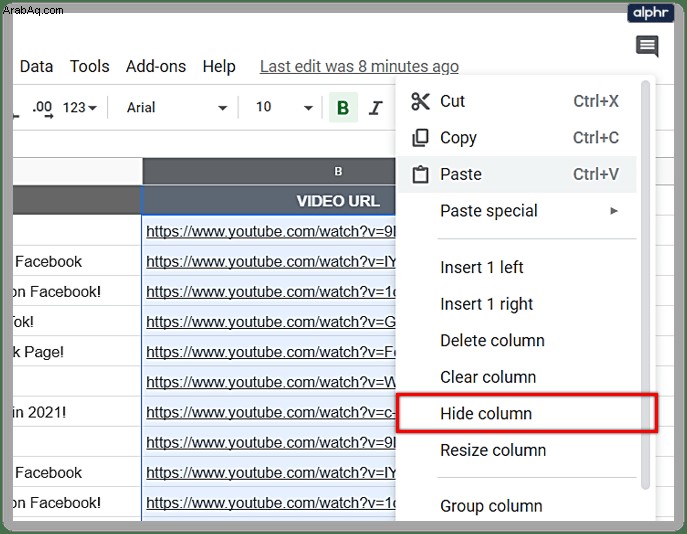Image resolution: width=687 pixels, height=534 pixels.
Task: Select Paste special menu entry
Action: click(516, 211)
